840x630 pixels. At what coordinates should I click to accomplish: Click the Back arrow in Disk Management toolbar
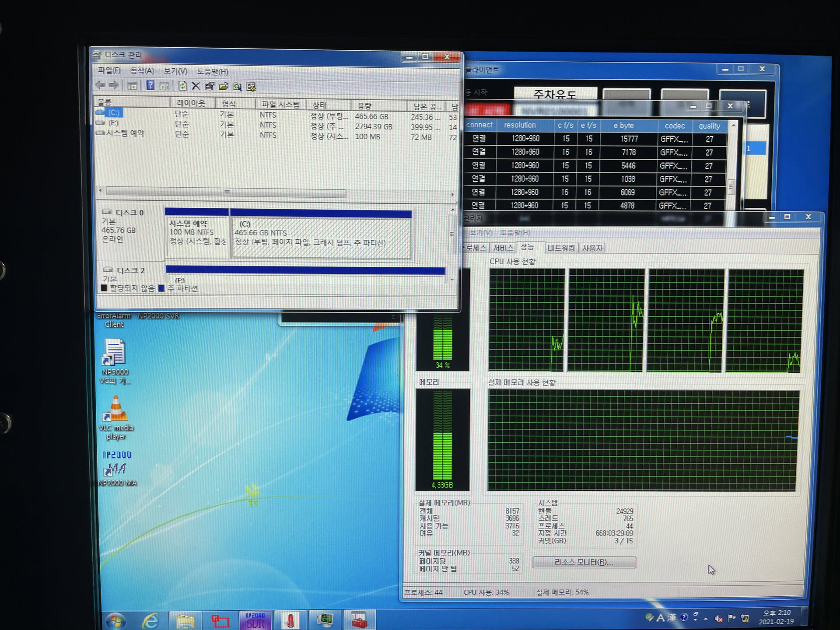[100, 85]
